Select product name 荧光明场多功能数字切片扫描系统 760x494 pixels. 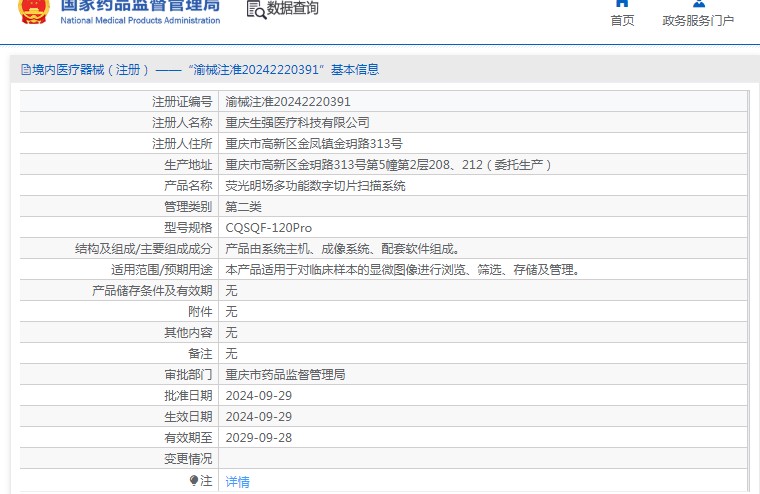point(315,186)
